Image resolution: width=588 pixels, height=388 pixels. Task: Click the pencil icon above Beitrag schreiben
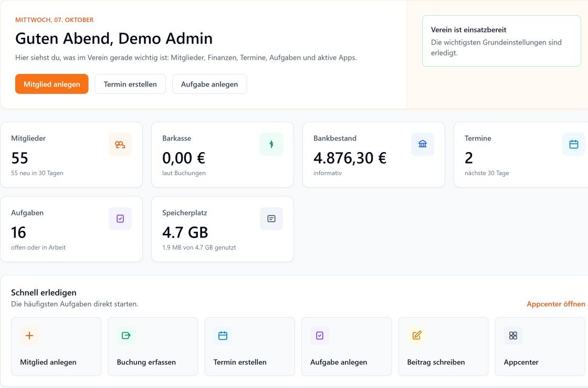417,336
